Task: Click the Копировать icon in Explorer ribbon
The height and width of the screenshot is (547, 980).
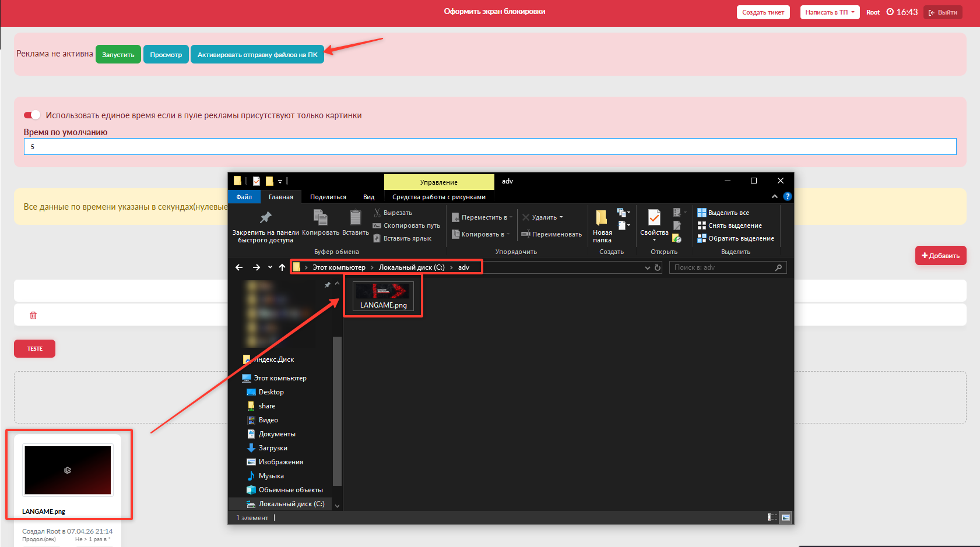Action: click(321, 224)
